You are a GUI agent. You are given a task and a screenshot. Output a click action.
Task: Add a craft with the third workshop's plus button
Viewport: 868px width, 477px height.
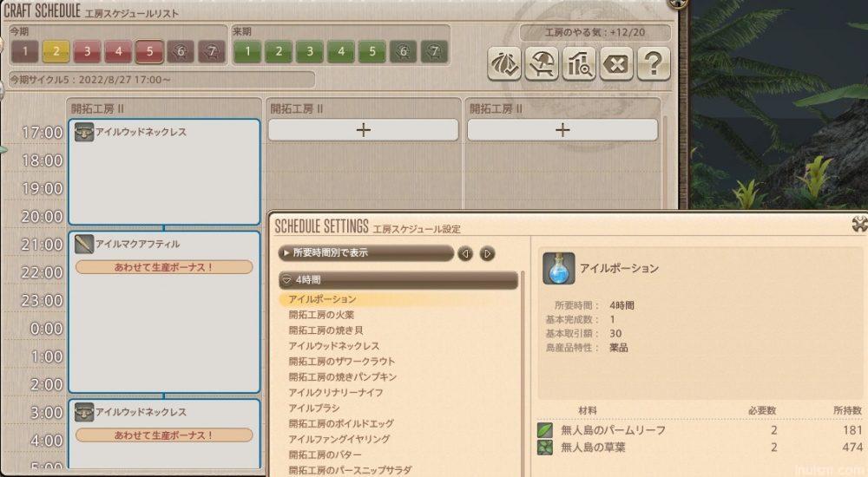click(x=562, y=130)
